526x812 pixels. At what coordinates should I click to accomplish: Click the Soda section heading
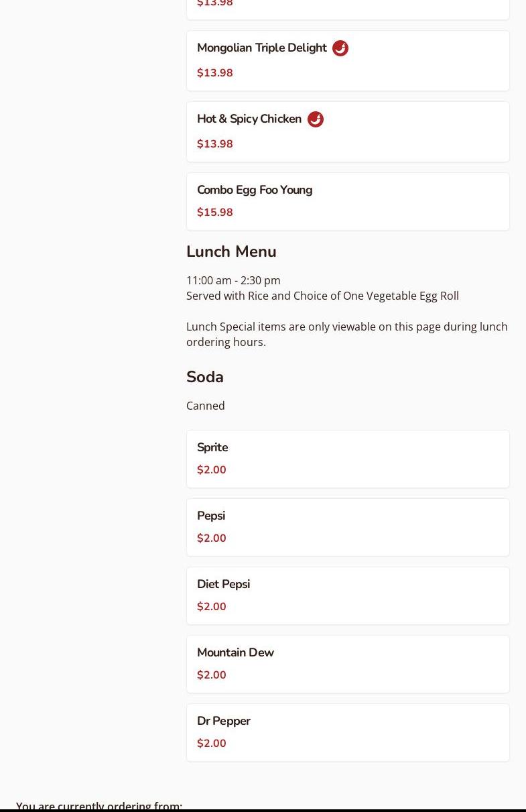click(205, 377)
